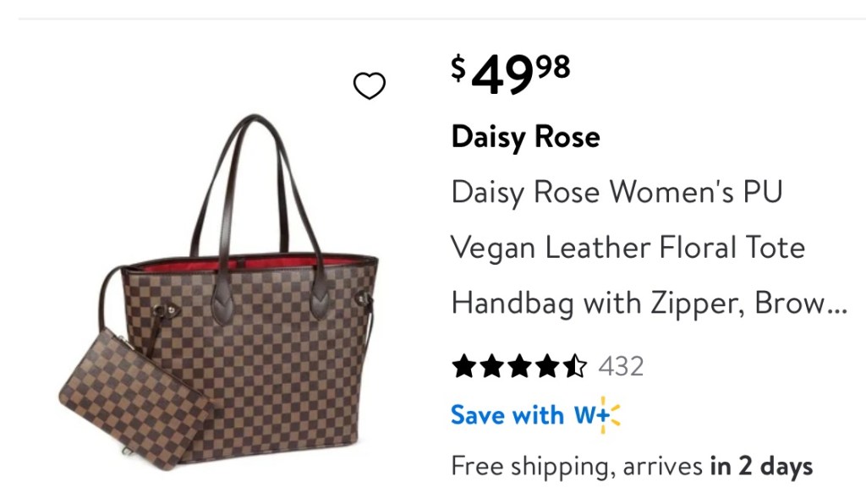Click the small checkered pouch in photo
Screen dimensions: 866x504
[x=134, y=400]
